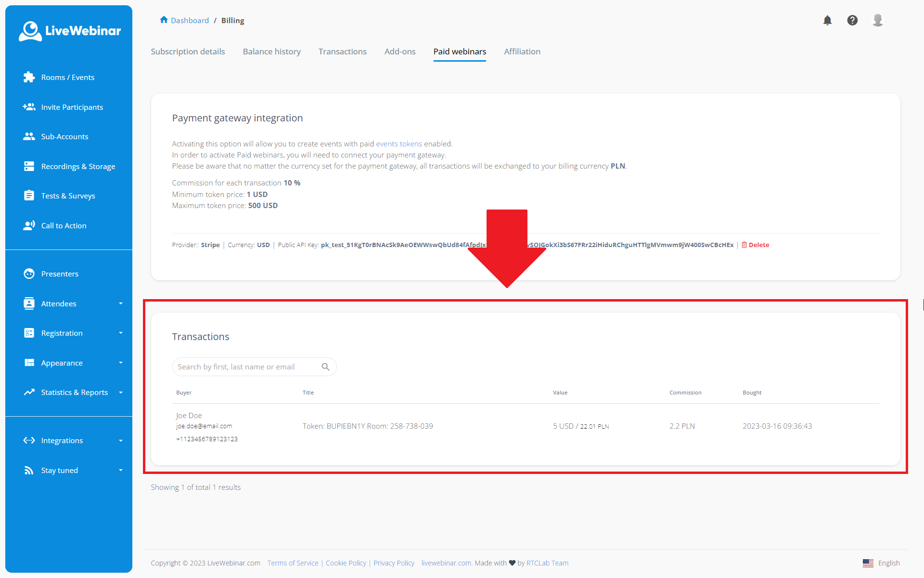924x578 pixels.
Task: Open the Add-ons tab
Action: (399, 52)
